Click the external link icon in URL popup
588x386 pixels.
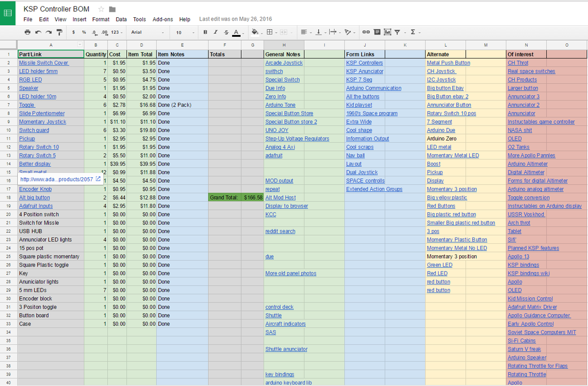pos(98,179)
